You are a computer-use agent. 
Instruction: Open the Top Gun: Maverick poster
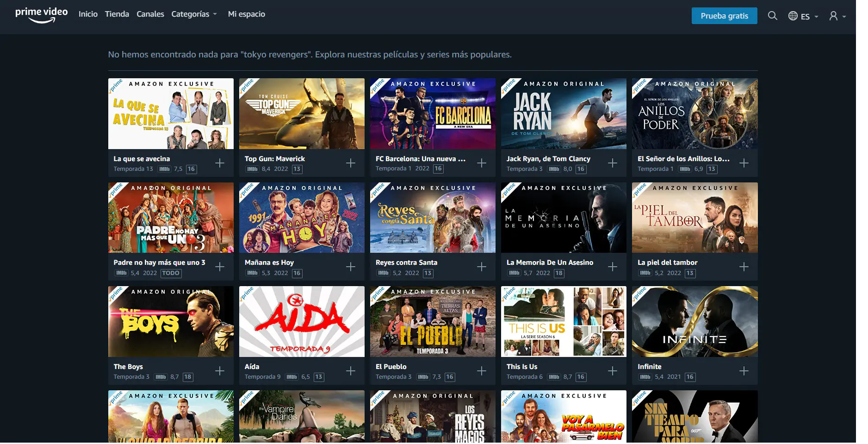click(x=302, y=113)
